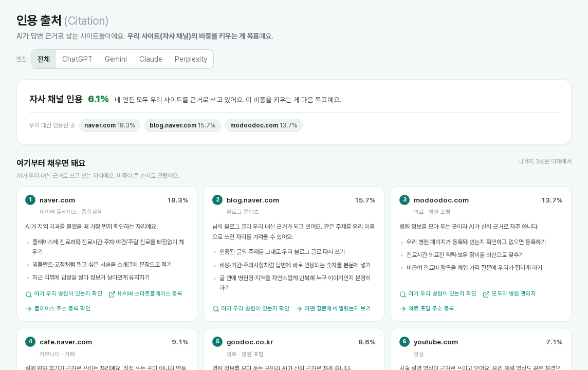
Task: Open the 의료 포털 주소 등록 link
Action: click(x=431, y=308)
